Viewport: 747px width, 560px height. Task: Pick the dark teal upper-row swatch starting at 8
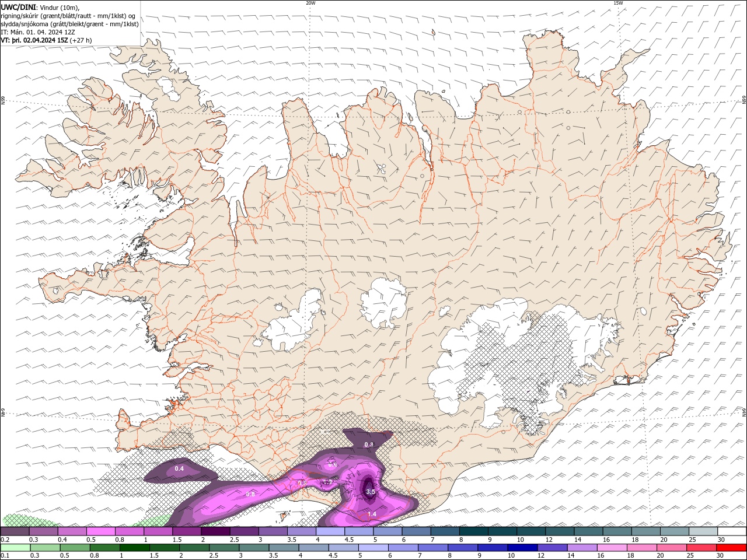click(x=473, y=531)
